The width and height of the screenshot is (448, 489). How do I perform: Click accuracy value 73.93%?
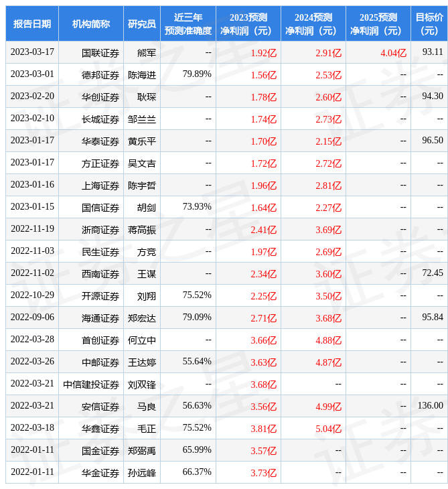pos(197,207)
